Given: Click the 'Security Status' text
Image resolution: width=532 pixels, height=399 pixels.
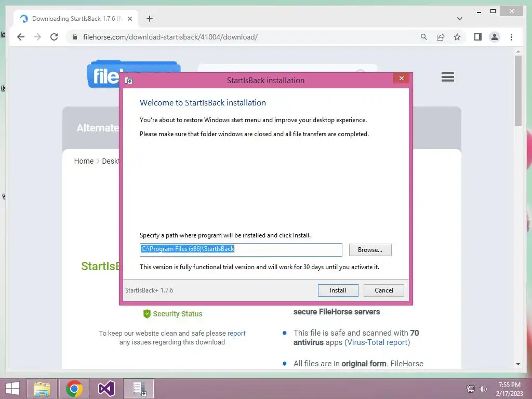Looking at the screenshot, I should [x=178, y=314].
